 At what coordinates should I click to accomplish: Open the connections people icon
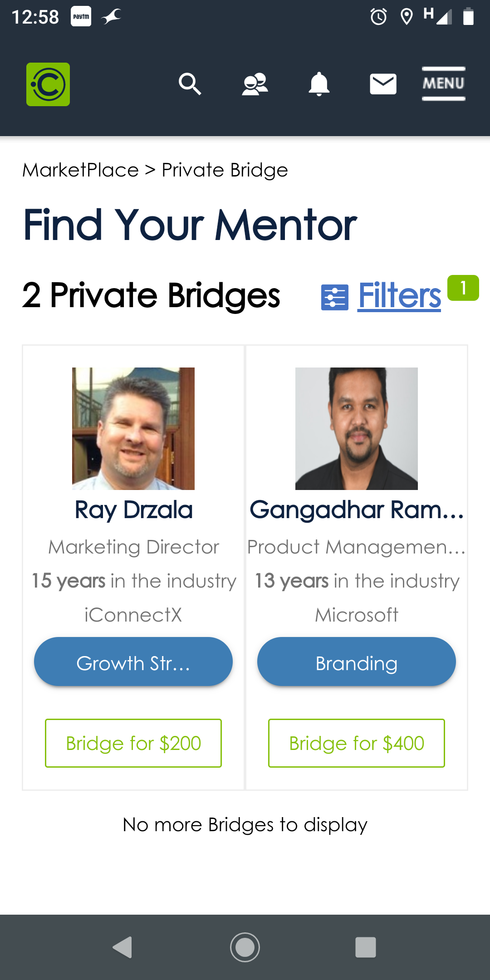(255, 84)
